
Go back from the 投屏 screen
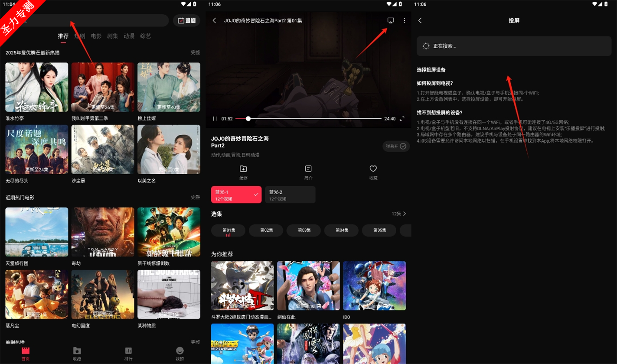420,20
